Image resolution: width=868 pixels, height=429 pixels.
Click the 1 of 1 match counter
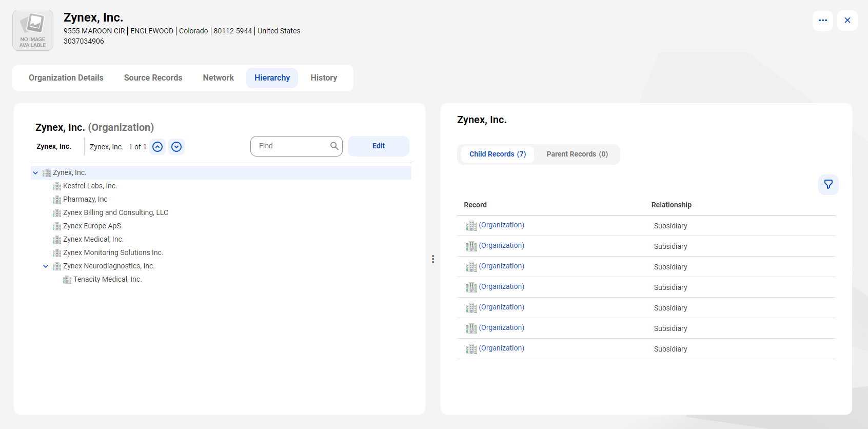tap(137, 147)
